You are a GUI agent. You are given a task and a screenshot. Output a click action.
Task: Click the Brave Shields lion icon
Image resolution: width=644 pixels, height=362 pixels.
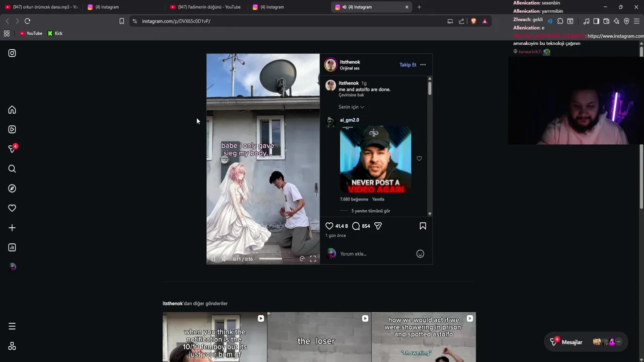(x=473, y=21)
